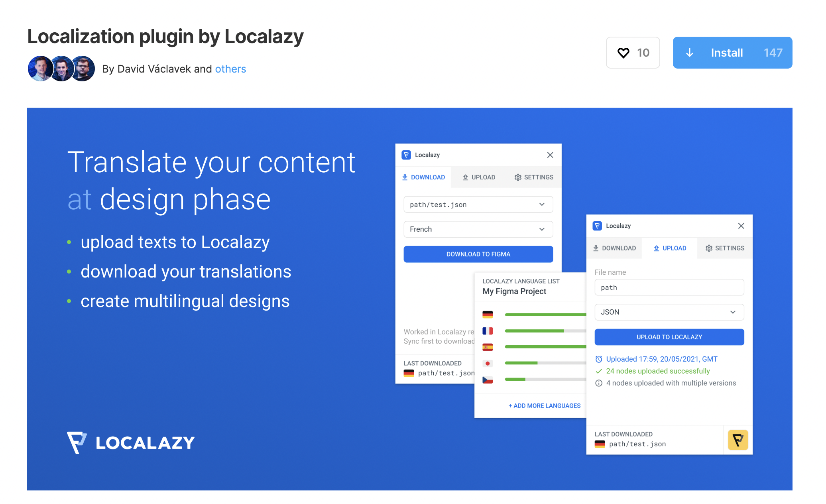
Task: Click the first author avatar
Action: point(41,69)
